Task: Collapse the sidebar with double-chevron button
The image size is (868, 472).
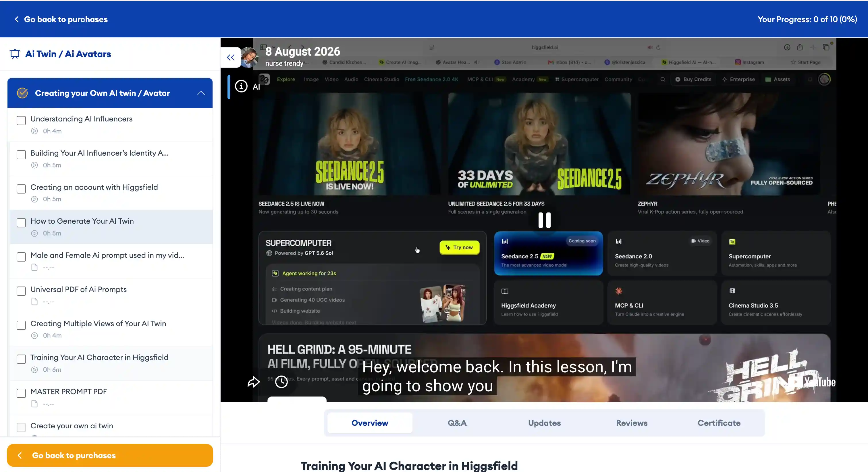Action: click(231, 57)
